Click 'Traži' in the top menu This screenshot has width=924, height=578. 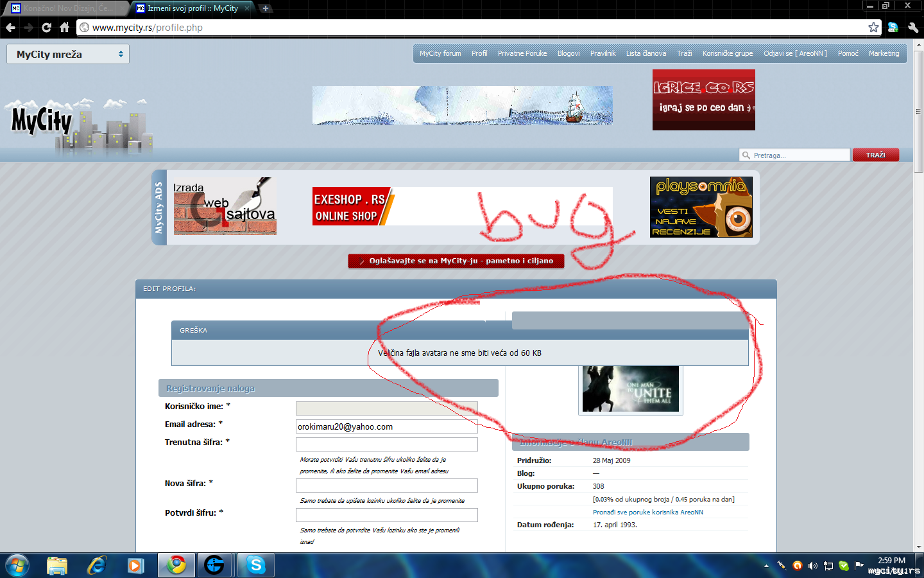685,53
